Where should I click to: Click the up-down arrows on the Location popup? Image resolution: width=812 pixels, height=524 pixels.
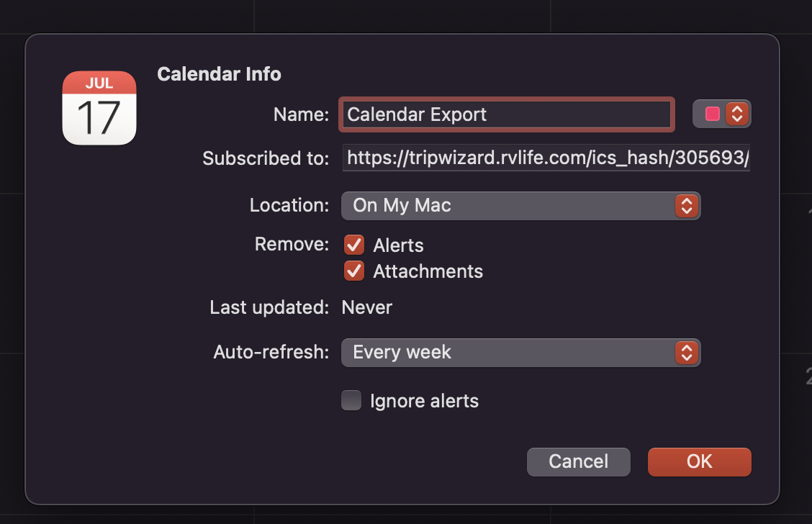coord(686,206)
